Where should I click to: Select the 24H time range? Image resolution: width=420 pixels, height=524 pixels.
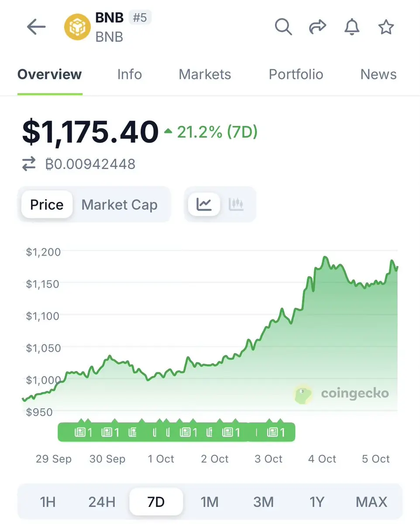[102, 502]
